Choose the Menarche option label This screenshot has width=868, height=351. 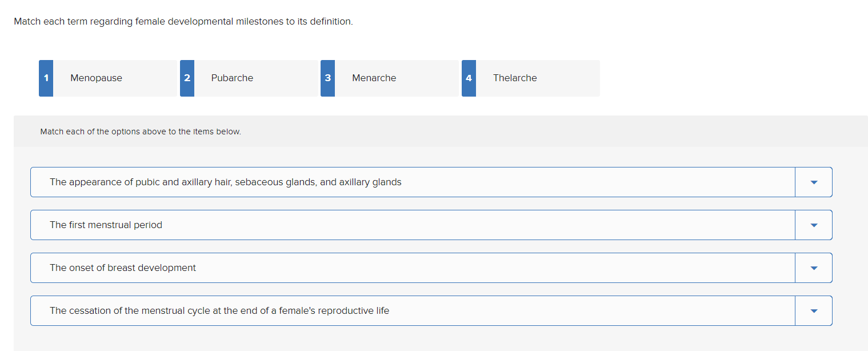click(374, 78)
